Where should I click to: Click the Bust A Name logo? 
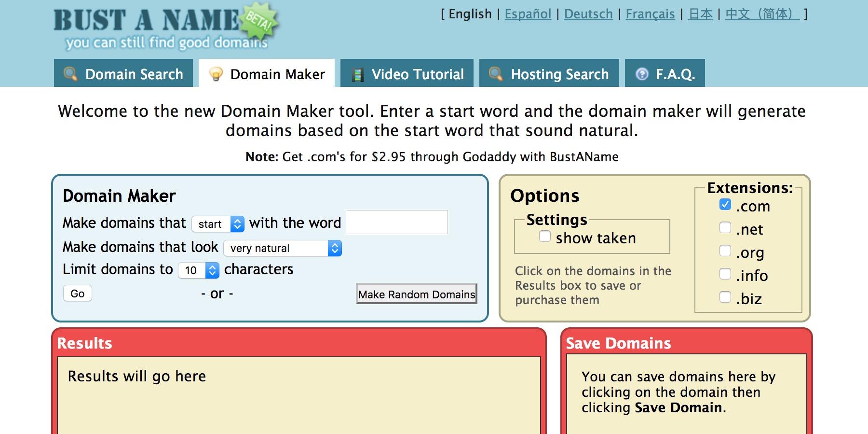pos(164,28)
